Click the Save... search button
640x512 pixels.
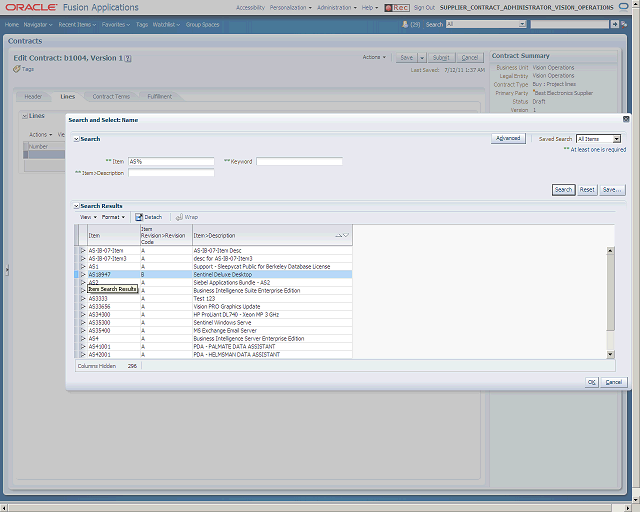[x=612, y=190]
